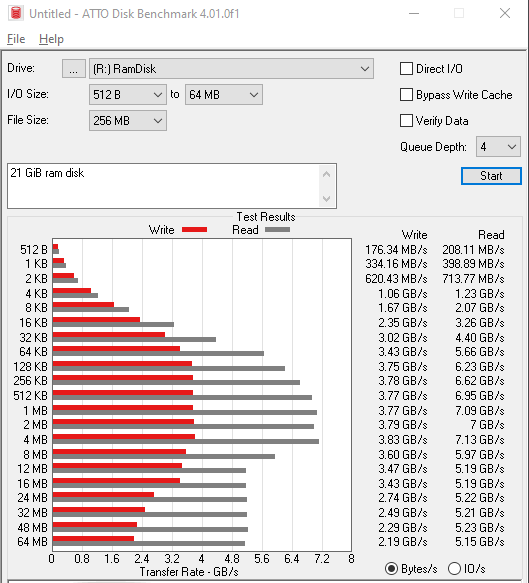Screen dimensions: 529x583
Task: Click the red Write legend swatch
Action: [x=194, y=230]
